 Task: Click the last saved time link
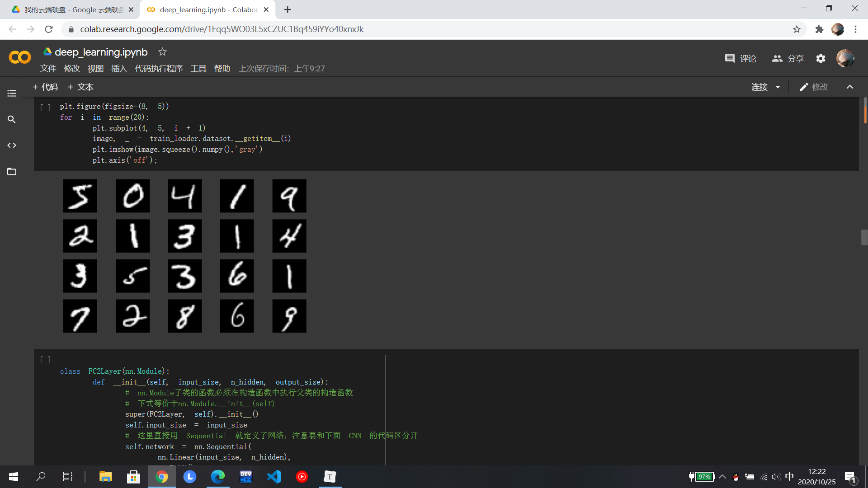[x=282, y=69]
